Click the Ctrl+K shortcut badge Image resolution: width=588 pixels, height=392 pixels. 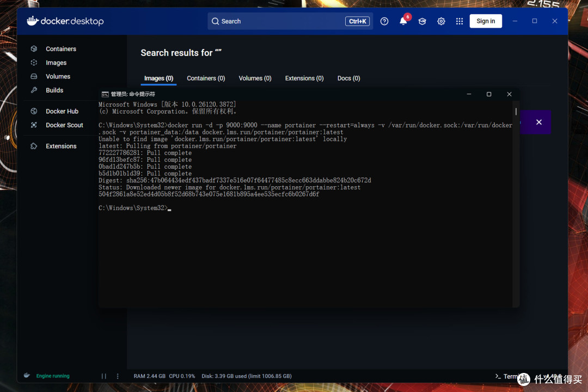coord(357,21)
